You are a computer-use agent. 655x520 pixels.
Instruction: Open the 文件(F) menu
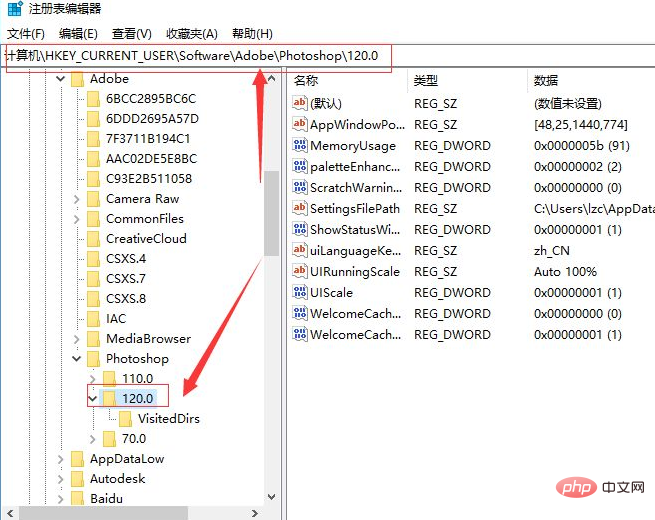coord(25,33)
